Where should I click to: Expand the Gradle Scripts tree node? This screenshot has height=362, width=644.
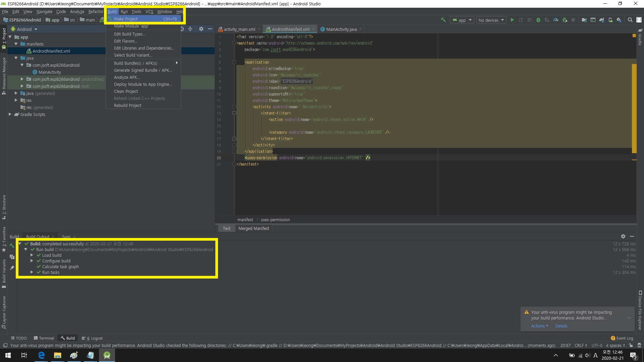[10, 114]
